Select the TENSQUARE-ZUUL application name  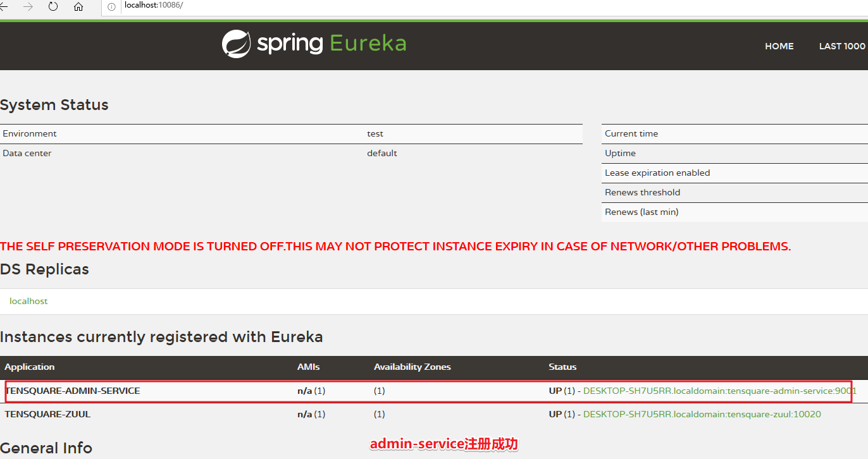point(48,414)
